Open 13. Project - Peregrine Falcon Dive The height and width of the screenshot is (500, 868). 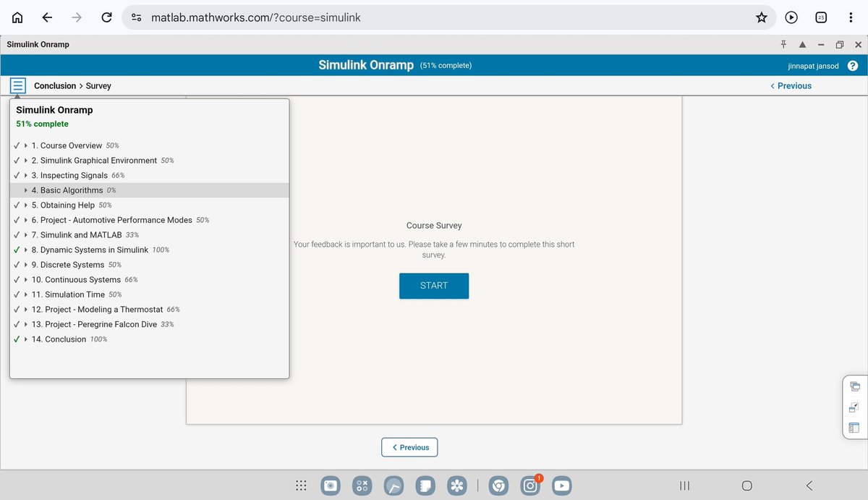(94, 324)
